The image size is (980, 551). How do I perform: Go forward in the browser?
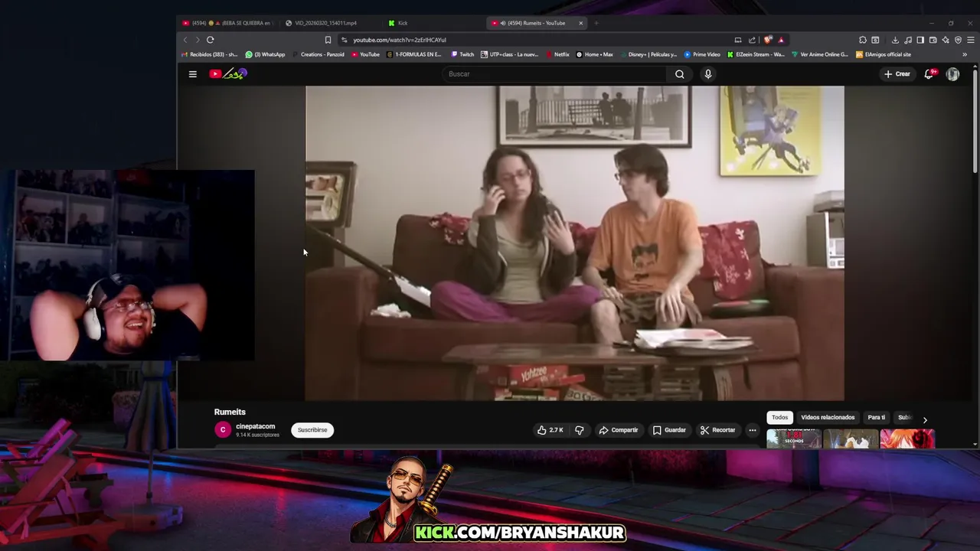(197, 40)
